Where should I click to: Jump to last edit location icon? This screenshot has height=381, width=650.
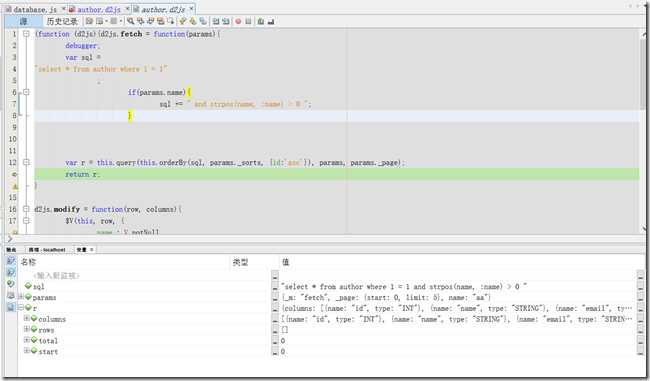(89, 21)
